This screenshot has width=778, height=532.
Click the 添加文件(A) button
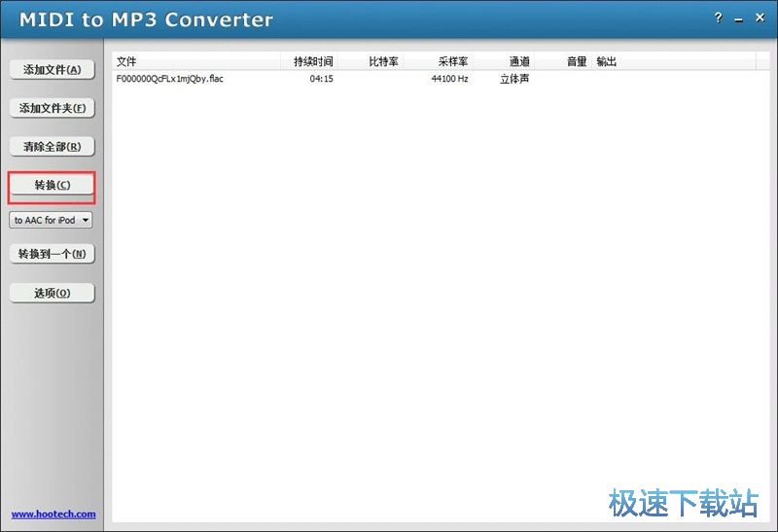click(53, 69)
